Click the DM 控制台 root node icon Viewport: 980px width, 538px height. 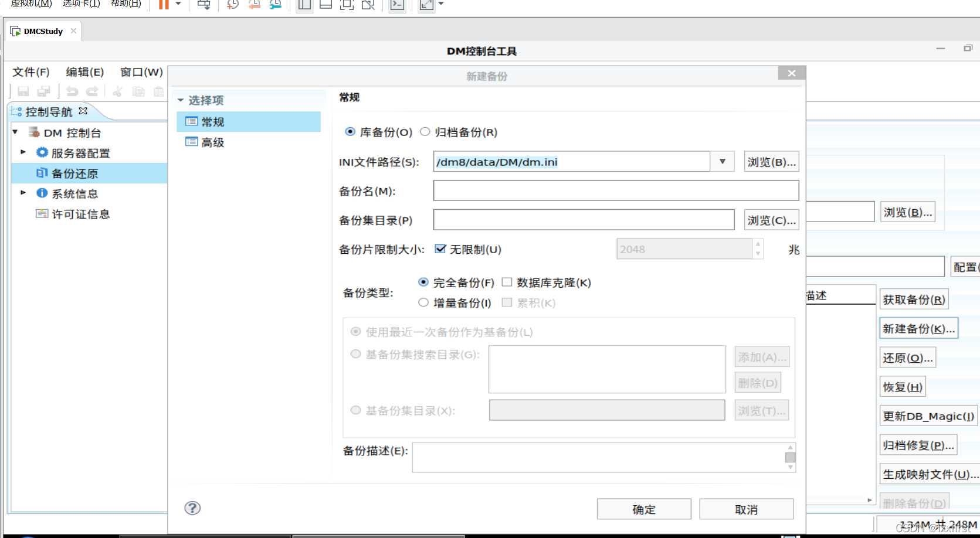coord(35,132)
